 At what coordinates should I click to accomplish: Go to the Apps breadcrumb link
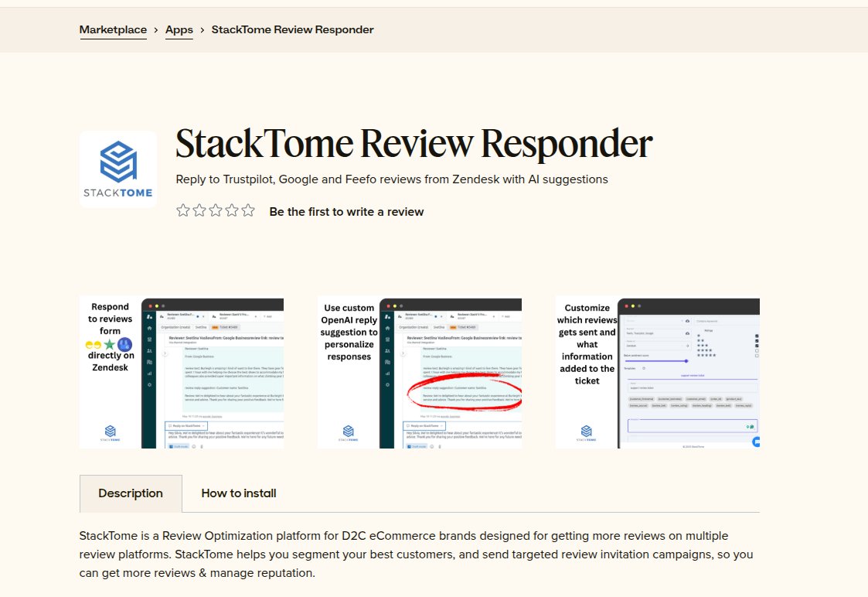tap(179, 30)
